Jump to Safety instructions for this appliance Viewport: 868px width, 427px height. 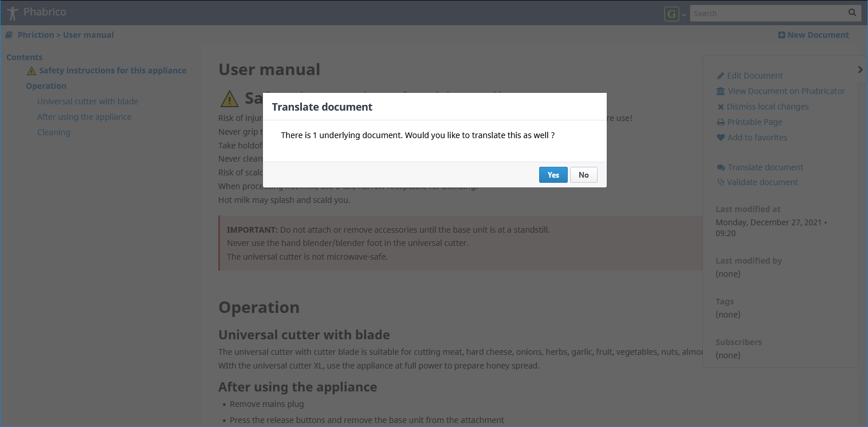coord(113,70)
